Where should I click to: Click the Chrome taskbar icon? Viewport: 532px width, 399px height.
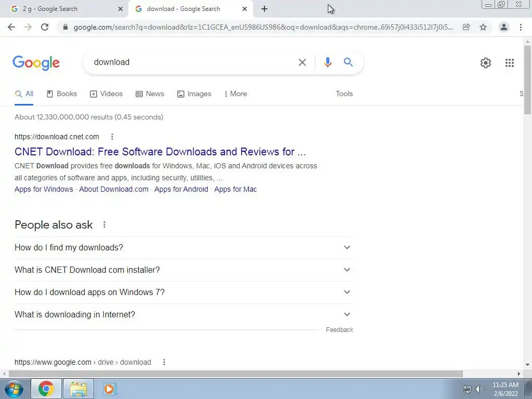coord(46,389)
